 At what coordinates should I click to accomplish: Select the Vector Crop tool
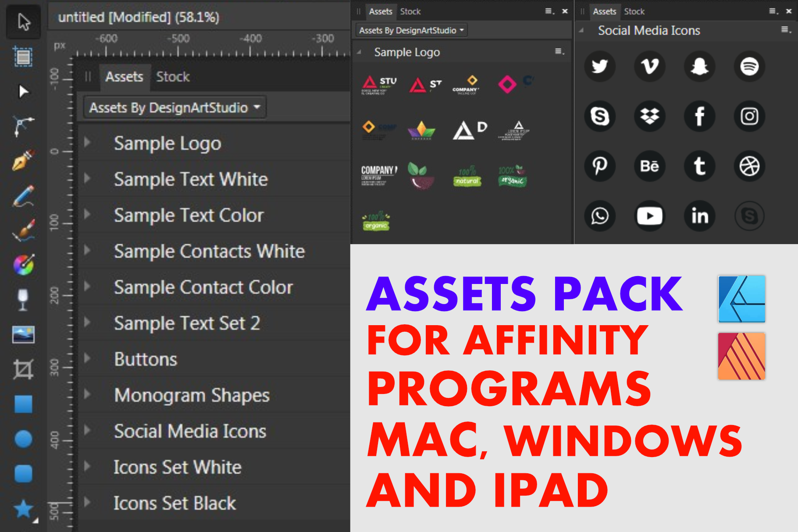click(23, 368)
